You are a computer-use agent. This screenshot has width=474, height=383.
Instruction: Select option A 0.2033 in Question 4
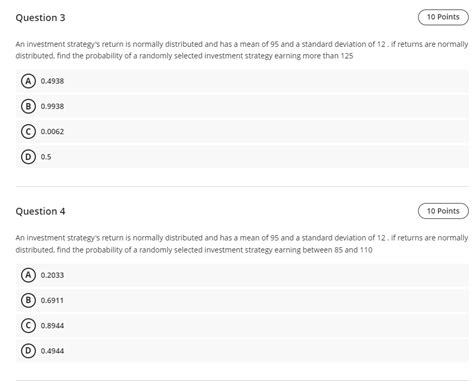click(242, 275)
